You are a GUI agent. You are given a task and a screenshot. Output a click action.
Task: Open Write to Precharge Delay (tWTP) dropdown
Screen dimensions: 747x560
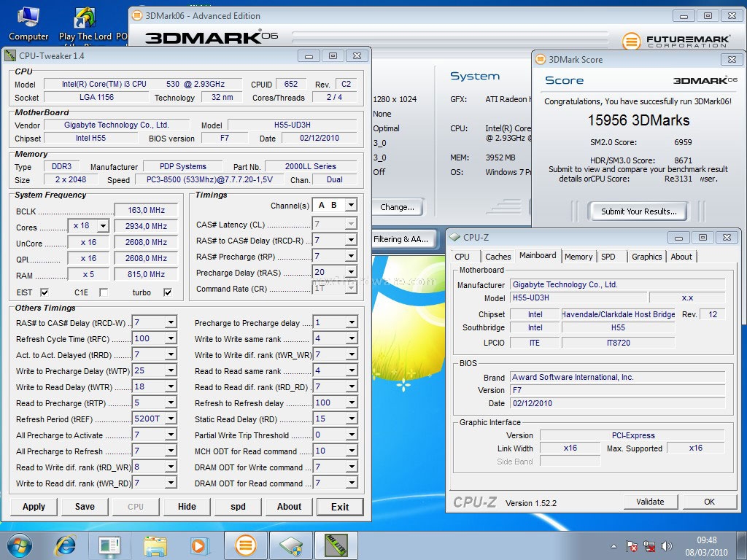coord(171,370)
